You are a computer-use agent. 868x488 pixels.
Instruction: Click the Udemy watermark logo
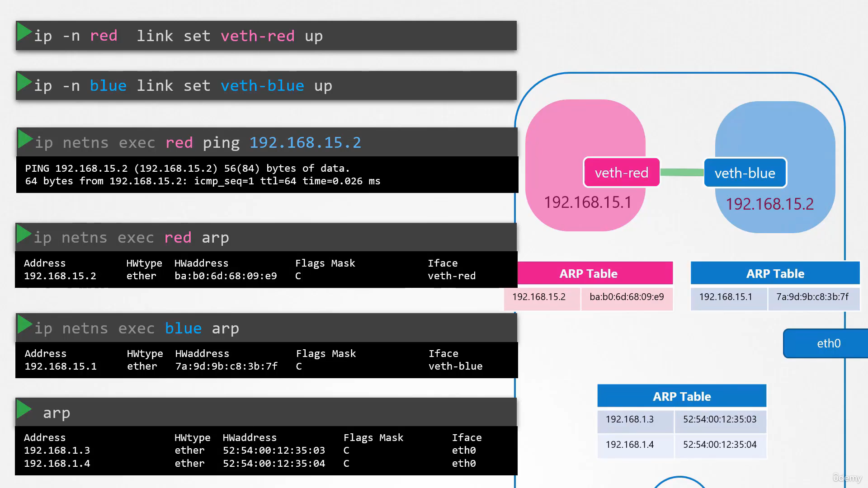coord(847,478)
